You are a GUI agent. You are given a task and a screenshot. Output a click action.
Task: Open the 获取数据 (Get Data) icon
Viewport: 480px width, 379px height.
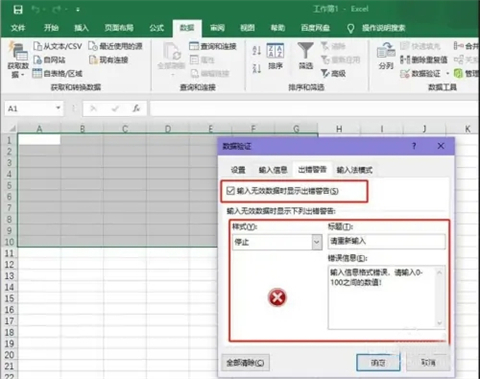[x=18, y=51]
